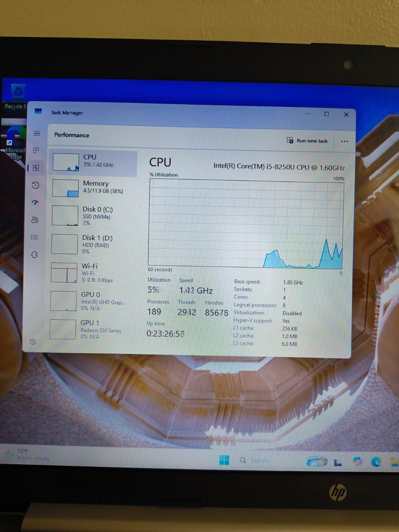Open the landscape search highlight icon on taskbar
399x532 pixels.
click(317, 461)
